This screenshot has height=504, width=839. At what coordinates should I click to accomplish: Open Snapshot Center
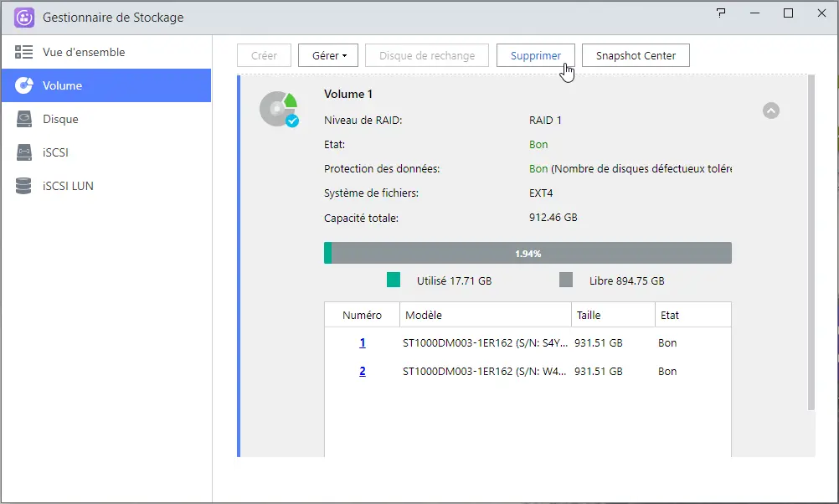(636, 55)
